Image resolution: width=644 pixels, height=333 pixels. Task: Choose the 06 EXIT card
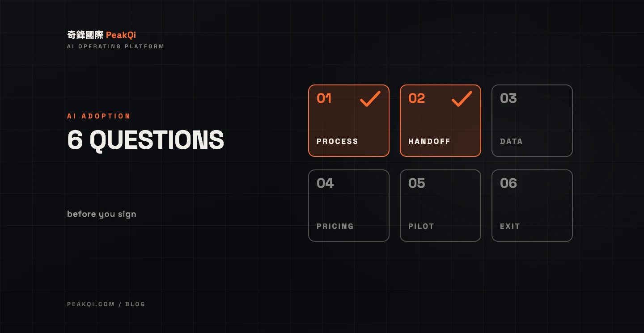click(x=532, y=206)
